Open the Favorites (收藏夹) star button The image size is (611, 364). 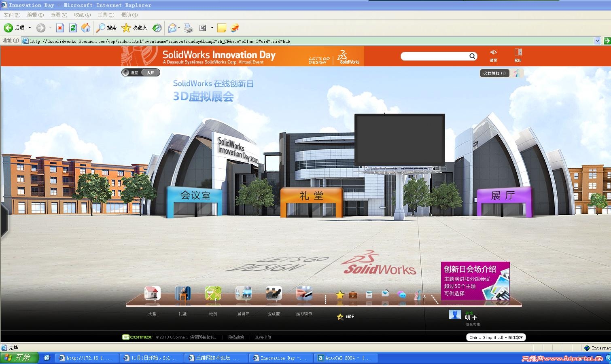(x=134, y=28)
